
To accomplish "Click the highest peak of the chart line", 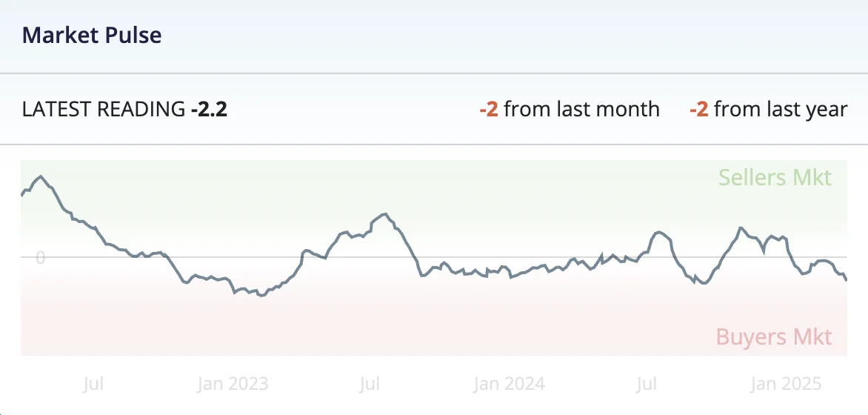I will pyautogui.click(x=41, y=176).
